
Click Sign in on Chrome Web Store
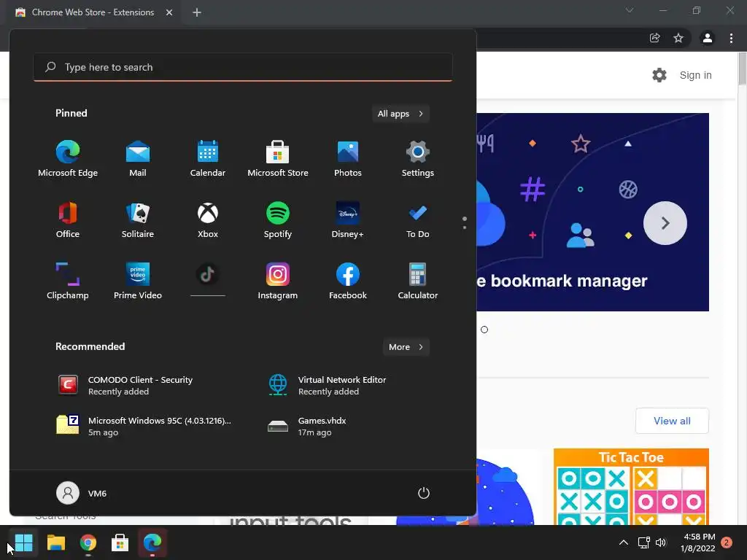pos(695,75)
